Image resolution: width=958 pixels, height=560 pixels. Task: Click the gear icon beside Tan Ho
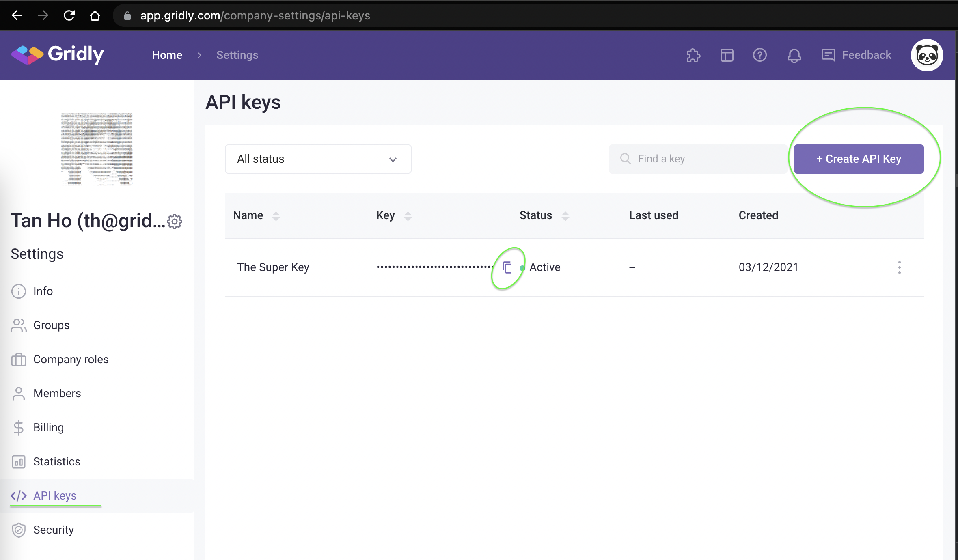tap(175, 222)
